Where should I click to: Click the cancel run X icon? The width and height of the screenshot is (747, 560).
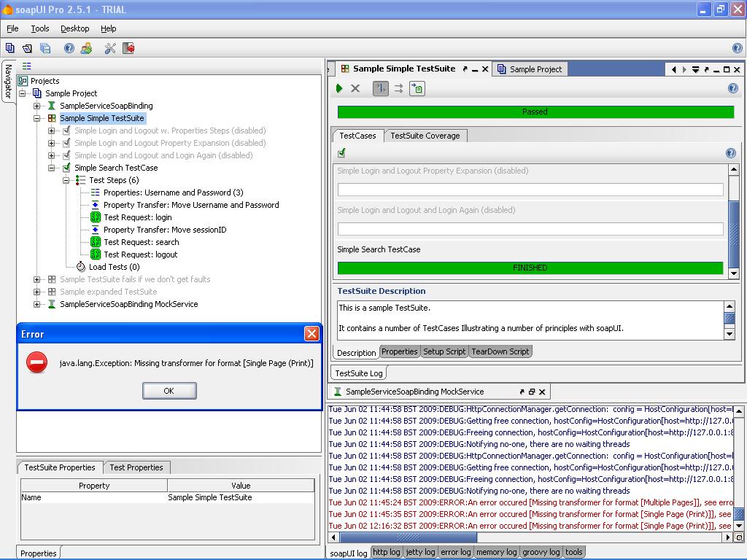point(355,88)
